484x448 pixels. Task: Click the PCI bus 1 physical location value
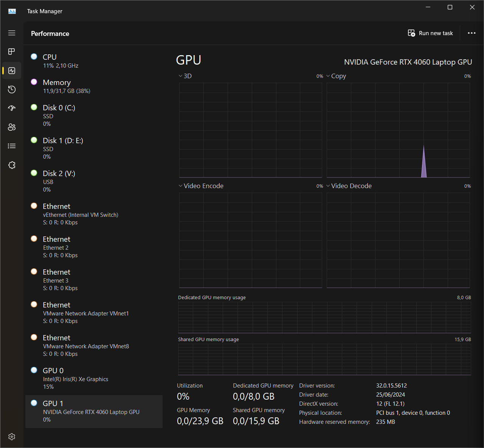(x=413, y=413)
